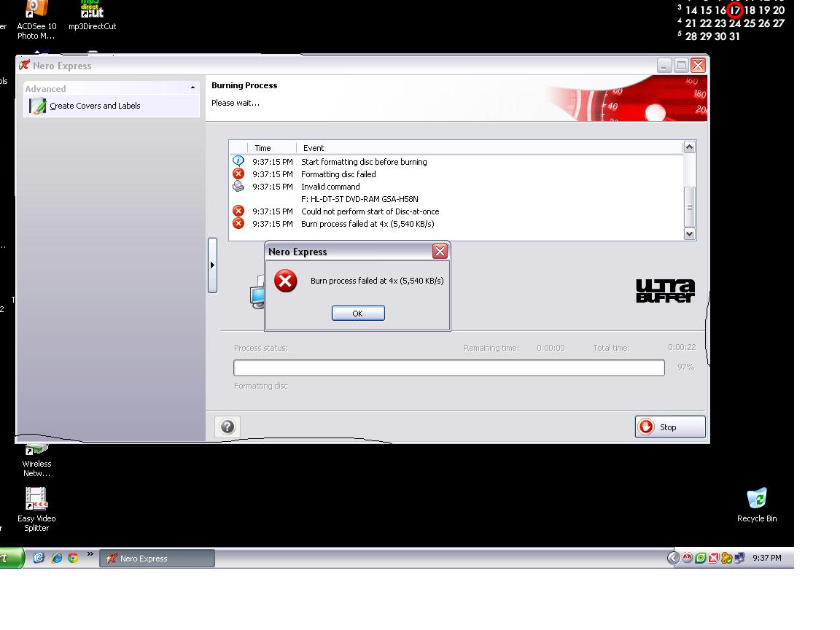Collapse the Advanced panel section

click(x=192, y=88)
